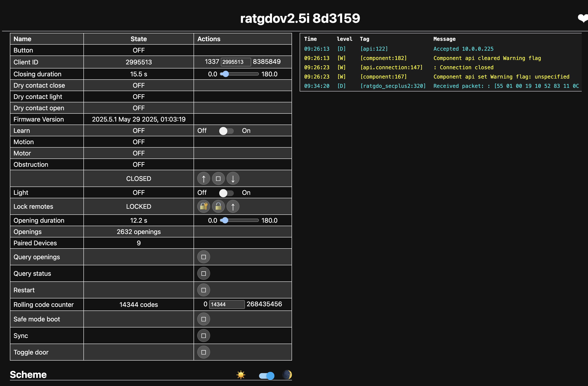Viewport: 588px width, 386px height.
Task: Toggle the Scheme light/dark switch
Action: point(266,375)
